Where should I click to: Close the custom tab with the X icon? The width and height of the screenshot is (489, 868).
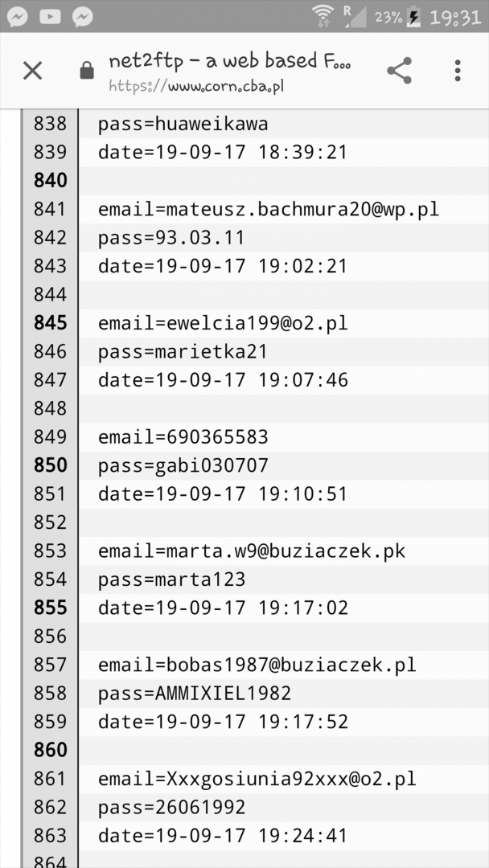pos(32,71)
